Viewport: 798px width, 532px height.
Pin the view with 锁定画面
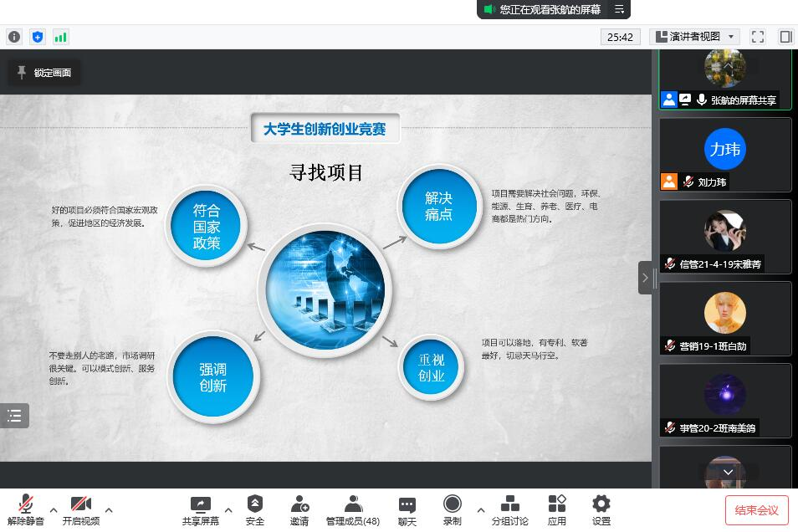coord(44,73)
